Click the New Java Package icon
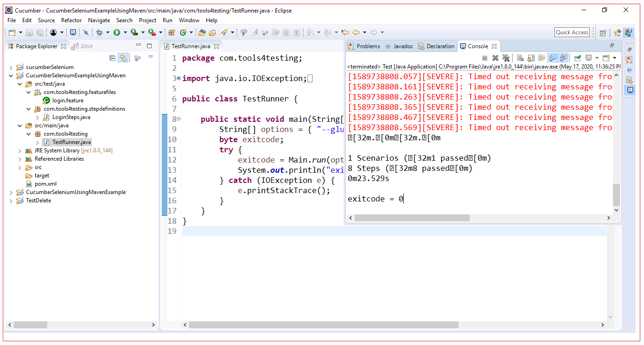This screenshot has width=644, height=345. 172,32
